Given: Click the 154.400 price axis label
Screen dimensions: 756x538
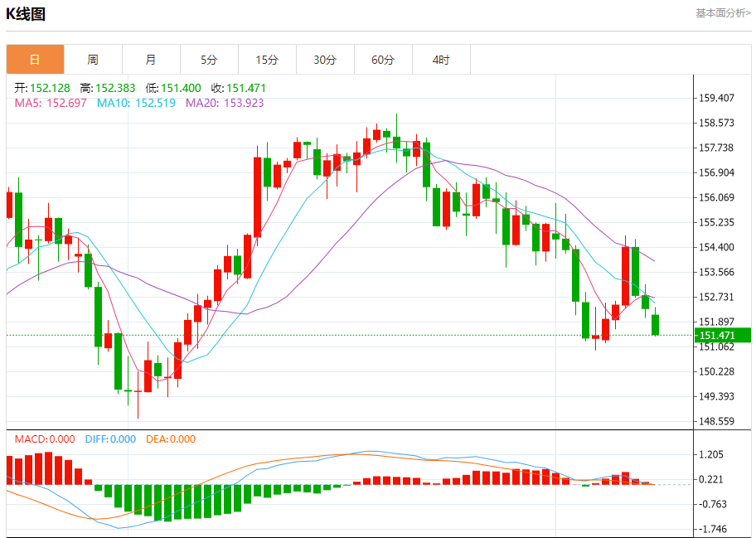Looking at the screenshot, I should click(716, 247).
